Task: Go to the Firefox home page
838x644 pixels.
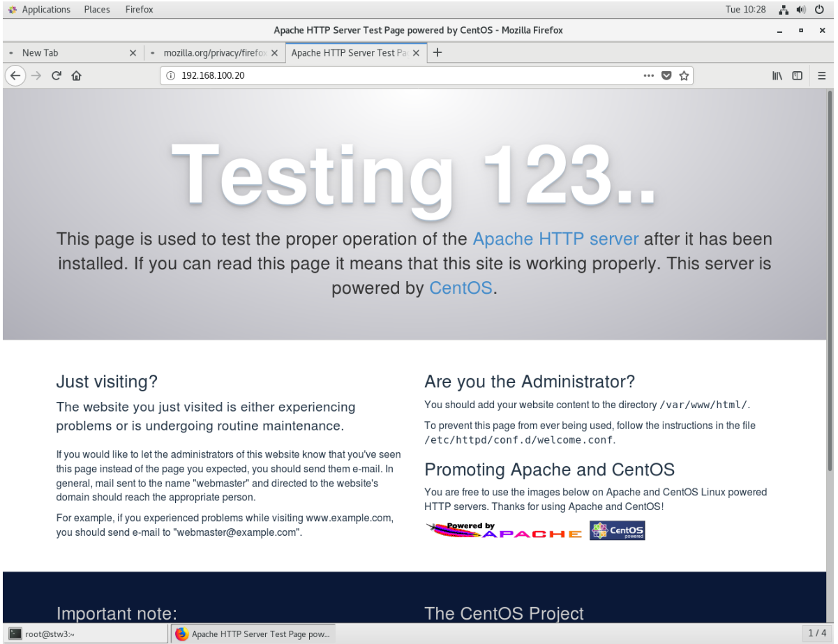Action: [77, 75]
